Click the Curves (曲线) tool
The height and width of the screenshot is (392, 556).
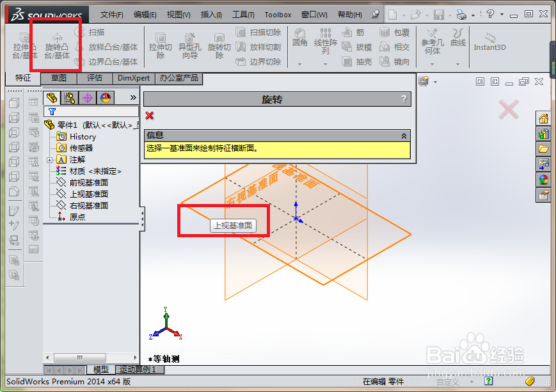coord(457,38)
